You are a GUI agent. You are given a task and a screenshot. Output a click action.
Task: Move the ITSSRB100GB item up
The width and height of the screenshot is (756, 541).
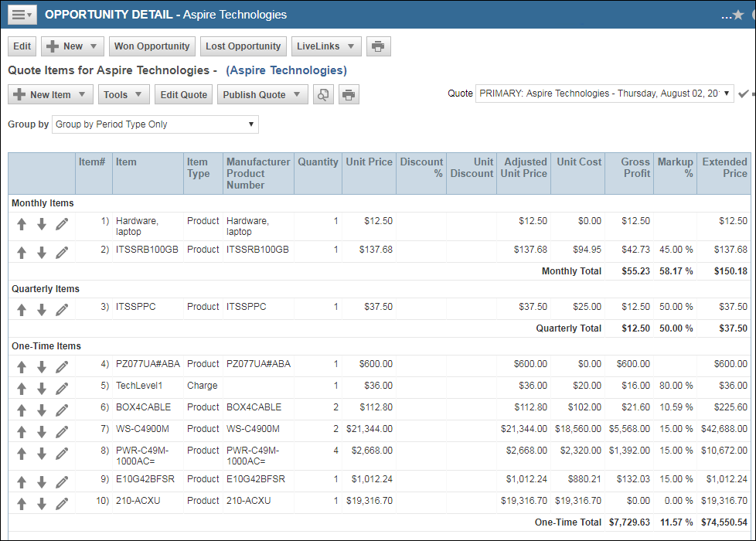click(x=22, y=252)
